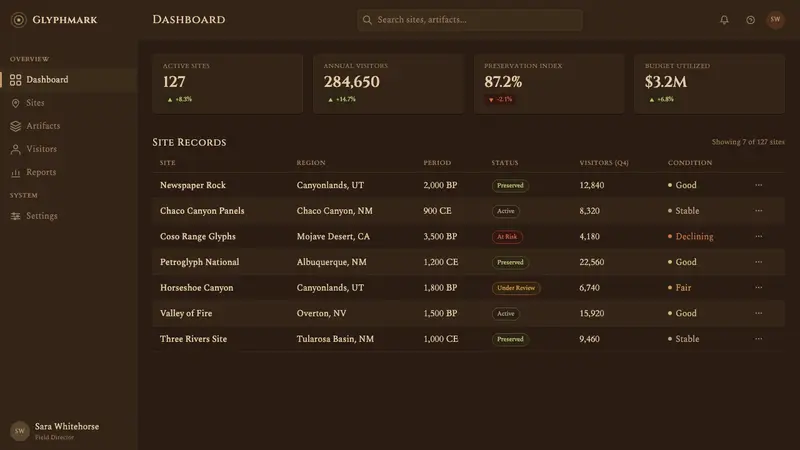Click the Site Records heading
The image size is (800, 450).
point(189,142)
